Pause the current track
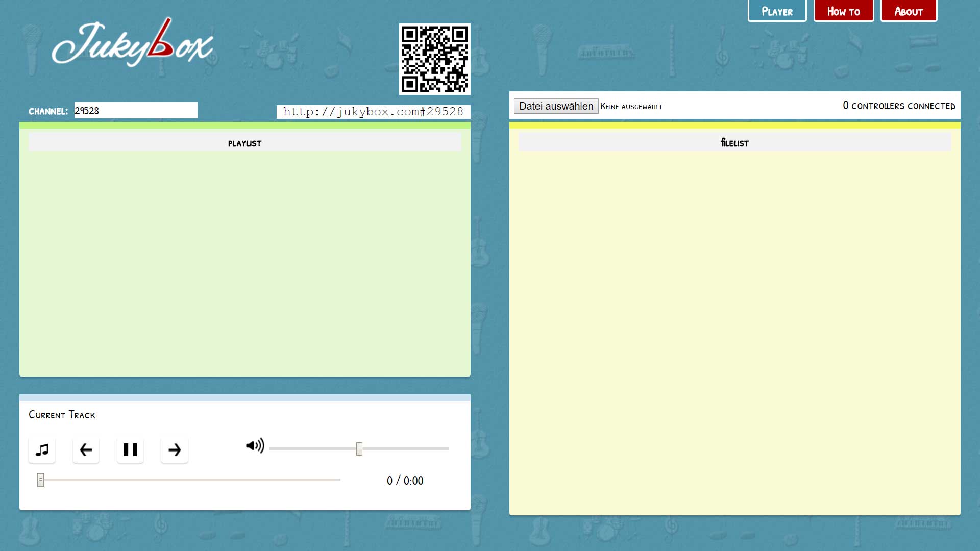 point(130,450)
